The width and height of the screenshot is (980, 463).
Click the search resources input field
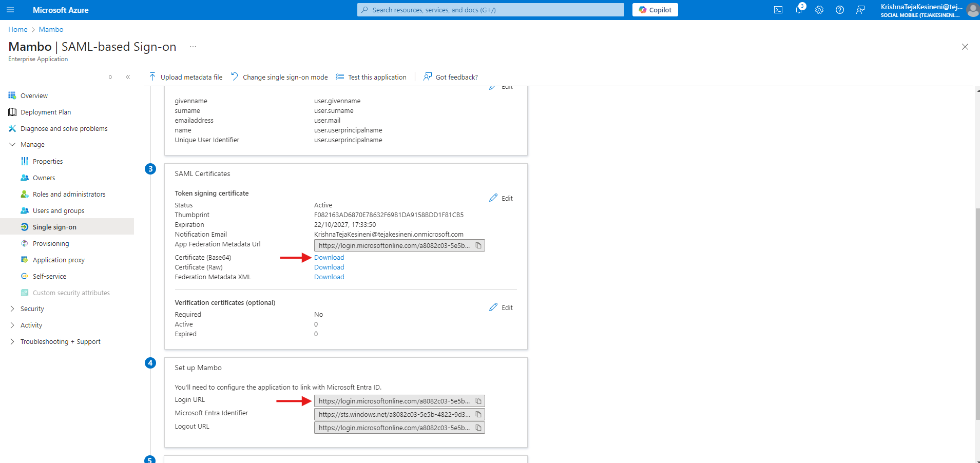490,10
